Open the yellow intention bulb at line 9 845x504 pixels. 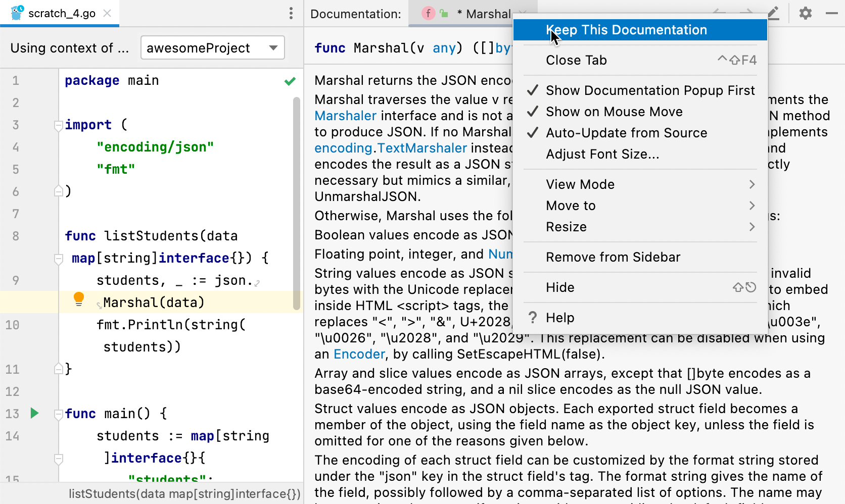78,299
